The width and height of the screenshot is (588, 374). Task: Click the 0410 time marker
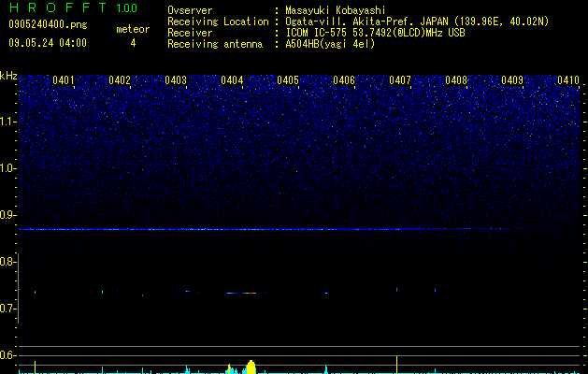point(568,80)
